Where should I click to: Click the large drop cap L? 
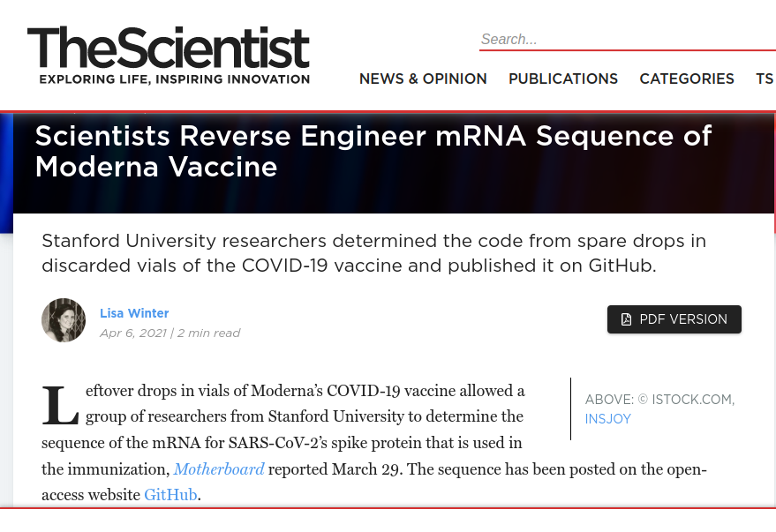(x=60, y=406)
